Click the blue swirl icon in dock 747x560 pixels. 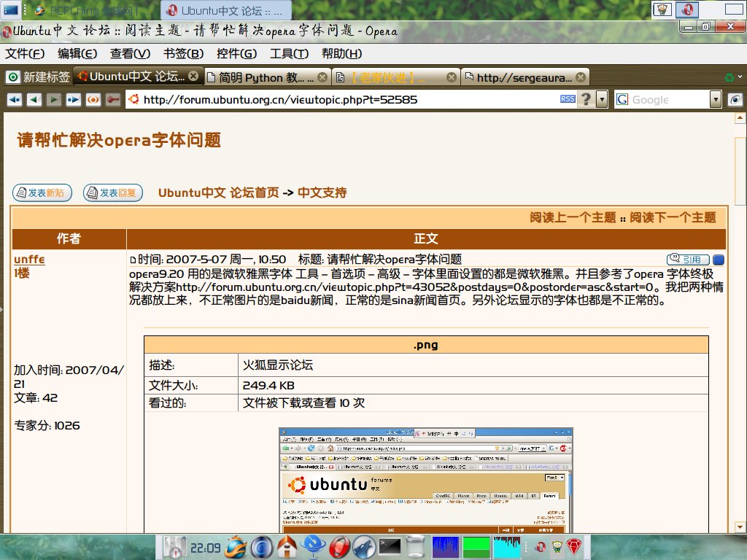[x=262, y=547]
